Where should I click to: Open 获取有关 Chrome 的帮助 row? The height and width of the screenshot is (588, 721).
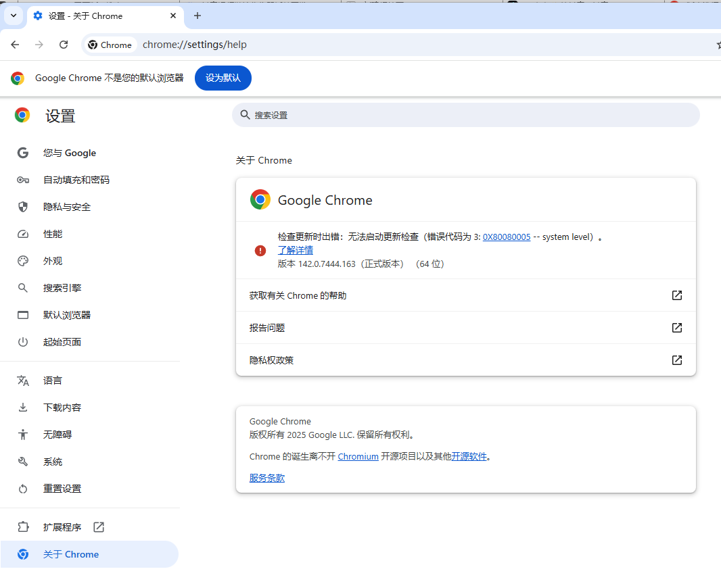coord(466,295)
